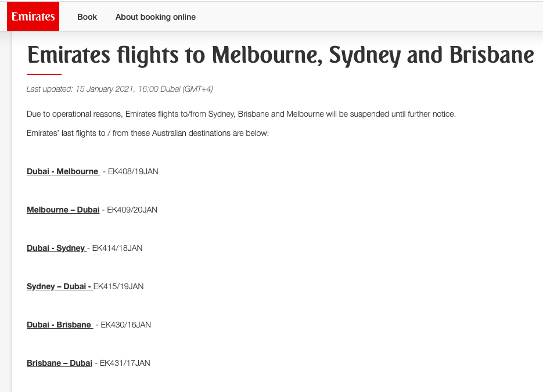Image resolution: width=543 pixels, height=392 pixels.
Task: Click the EK409/20JAN flight code
Action: pos(132,210)
